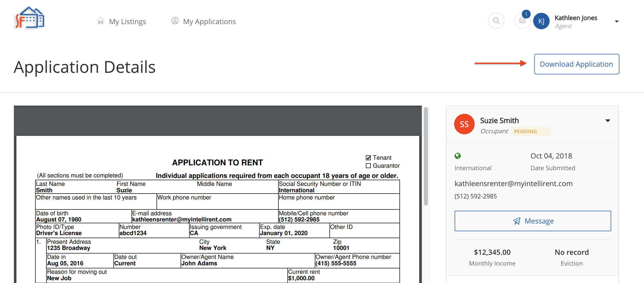Viewport: 644px width, 283px height.
Task: Click the document viewer vertical scrollbar
Action: (x=426, y=156)
